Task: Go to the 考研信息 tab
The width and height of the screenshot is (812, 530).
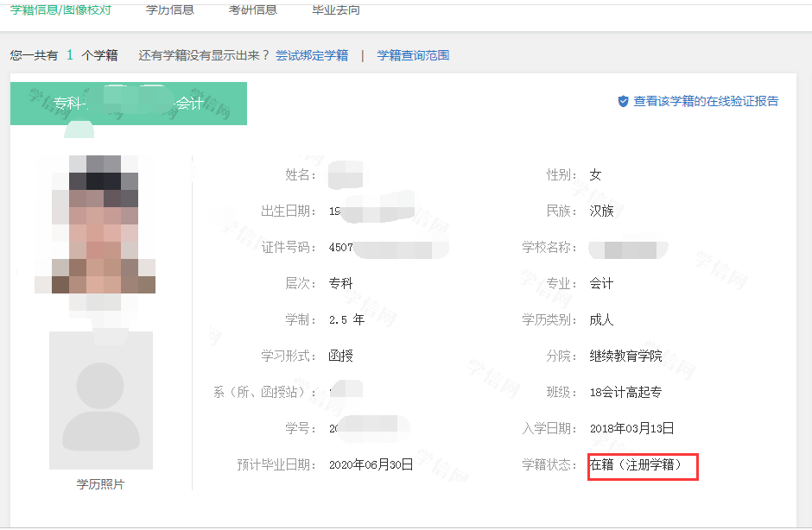Action: click(x=253, y=9)
